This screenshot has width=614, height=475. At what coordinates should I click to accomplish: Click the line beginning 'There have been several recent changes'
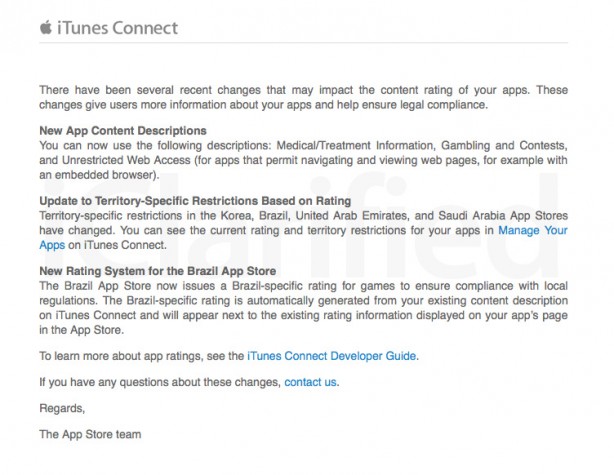pos(303,90)
